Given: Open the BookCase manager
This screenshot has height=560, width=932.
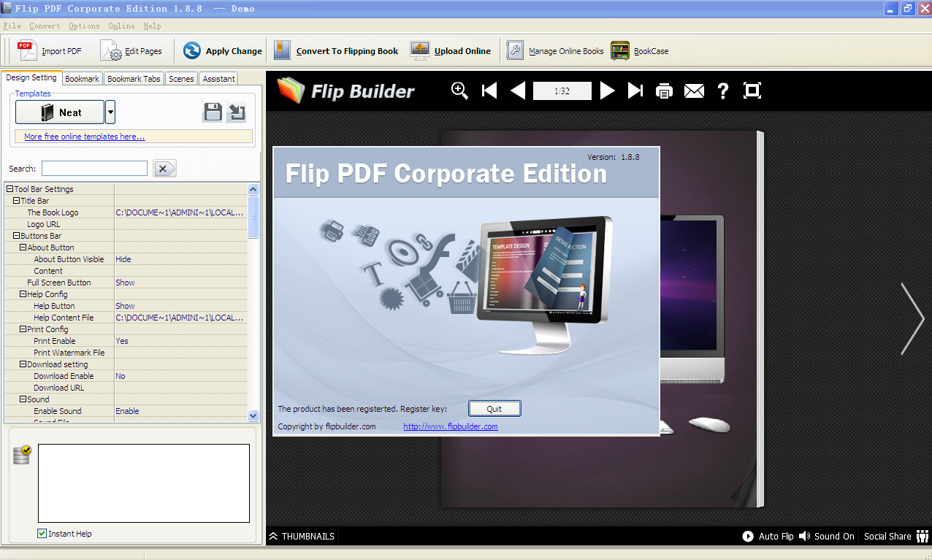Looking at the screenshot, I should 619,50.
